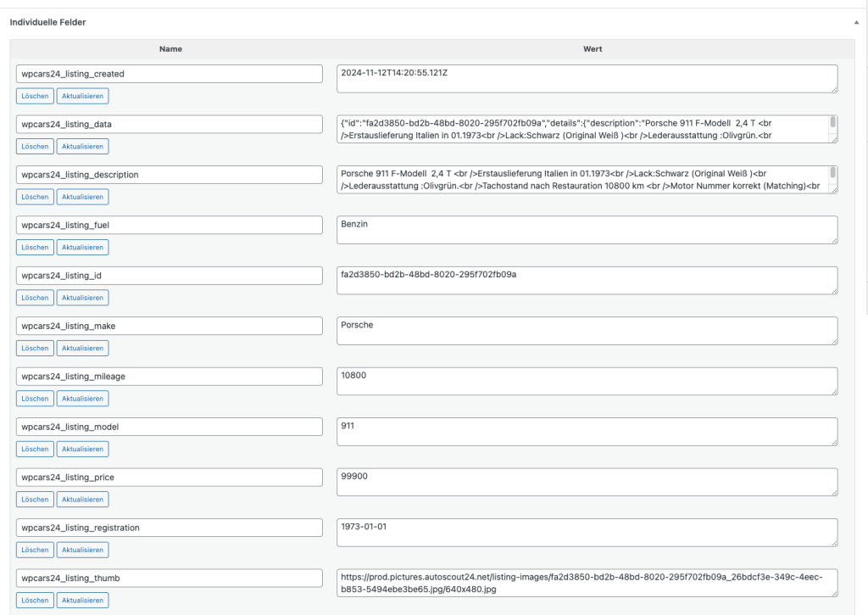868x615 pixels.
Task: Delete the wpcars24_listing_data custom field
Action: point(35,147)
